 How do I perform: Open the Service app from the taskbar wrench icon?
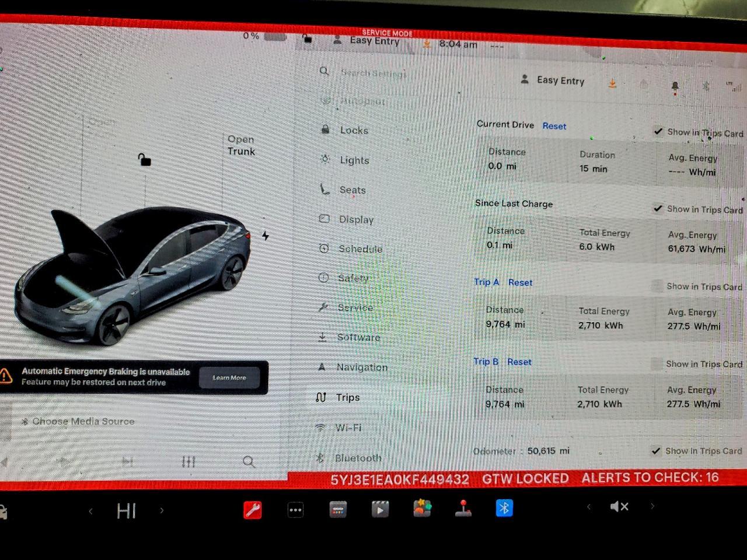[x=252, y=509]
